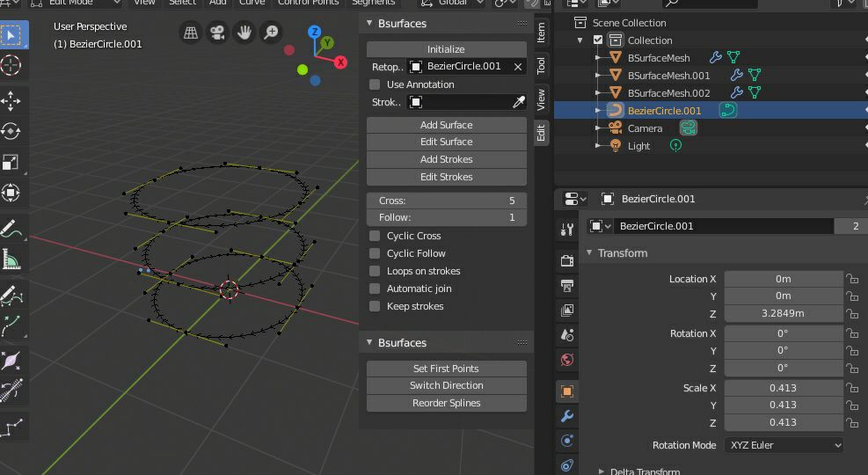
Task: Collapse the Collection tree in outliner
Action: [580, 40]
